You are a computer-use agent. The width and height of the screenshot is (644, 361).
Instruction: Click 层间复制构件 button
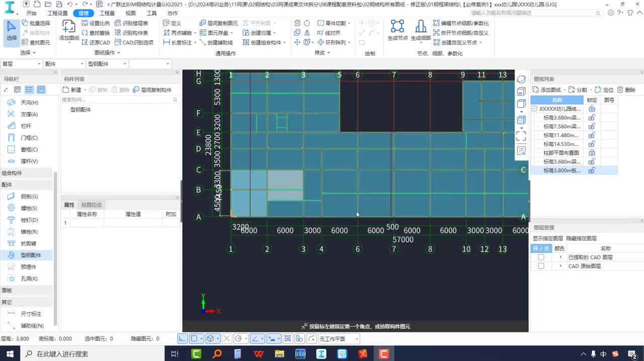pos(152,90)
